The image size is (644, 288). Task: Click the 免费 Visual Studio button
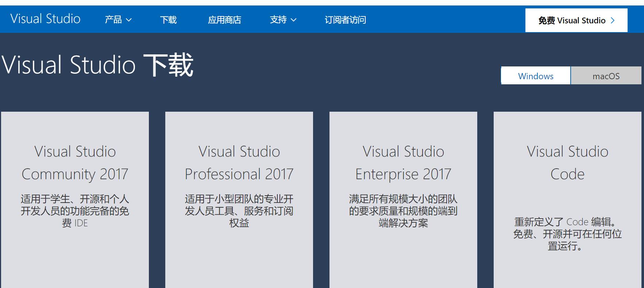[576, 20]
